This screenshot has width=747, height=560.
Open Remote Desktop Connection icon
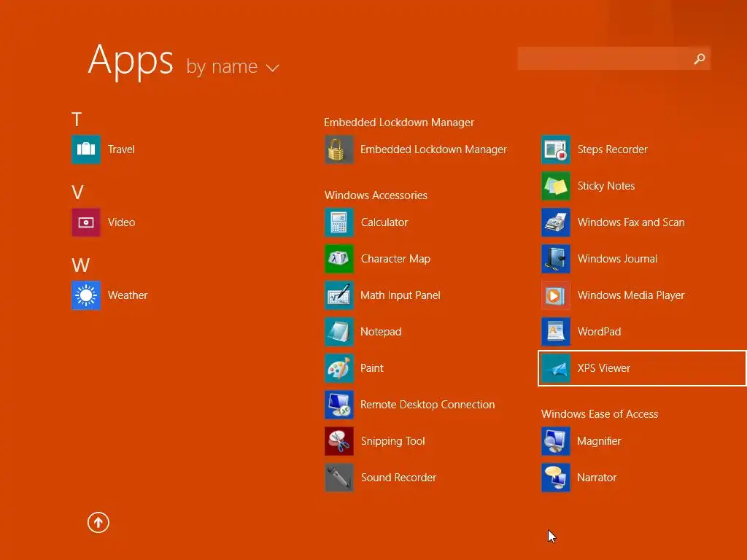coord(338,404)
